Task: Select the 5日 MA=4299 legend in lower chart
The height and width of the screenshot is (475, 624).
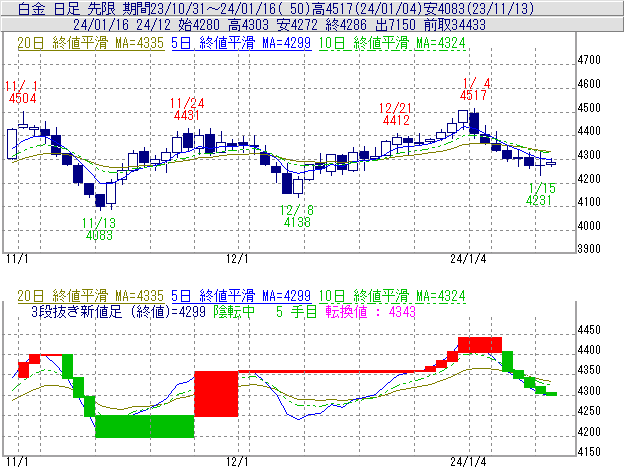Action: (241, 296)
